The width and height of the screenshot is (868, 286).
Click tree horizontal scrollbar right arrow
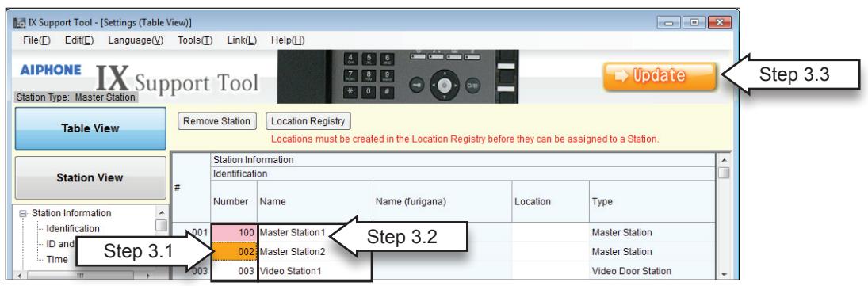click(147, 276)
